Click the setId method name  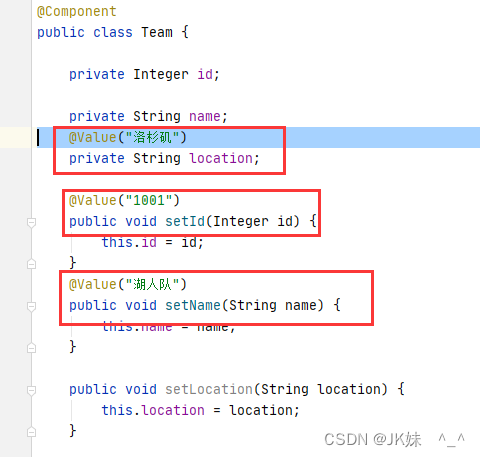tap(185, 221)
